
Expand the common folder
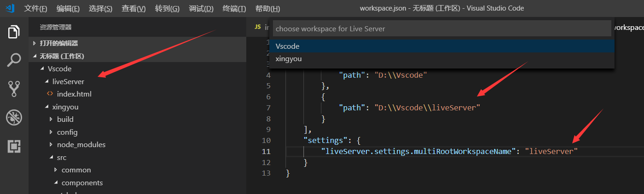pyautogui.click(x=137, y=170)
